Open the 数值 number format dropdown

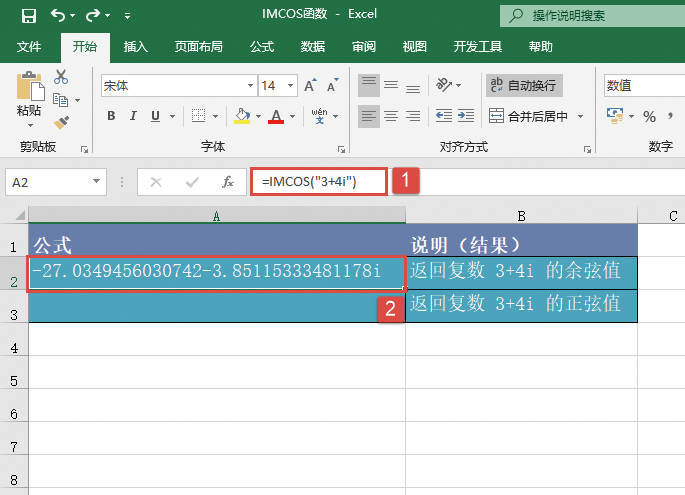tap(642, 86)
